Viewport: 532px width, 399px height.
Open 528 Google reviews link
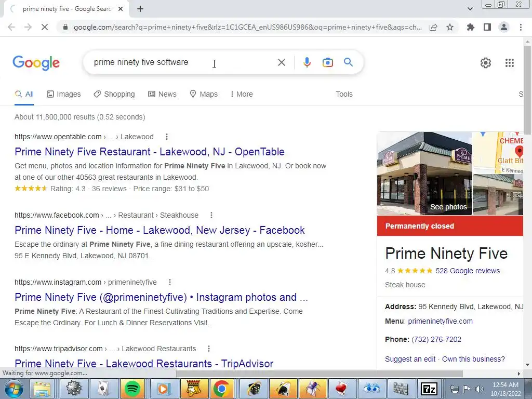click(x=468, y=271)
